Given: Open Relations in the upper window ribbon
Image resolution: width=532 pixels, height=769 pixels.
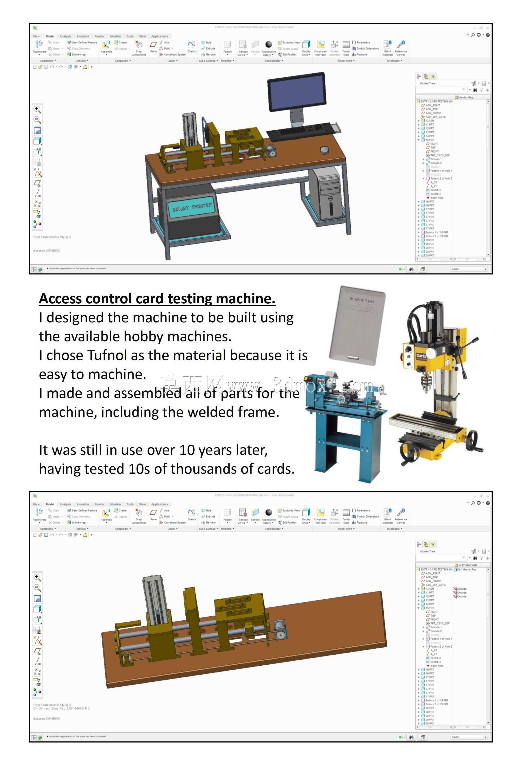Looking at the screenshot, I should pyautogui.click(x=359, y=54).
